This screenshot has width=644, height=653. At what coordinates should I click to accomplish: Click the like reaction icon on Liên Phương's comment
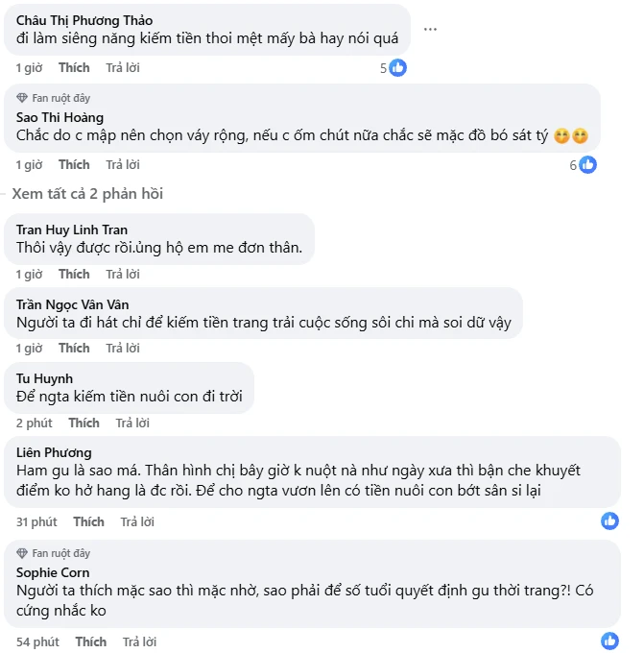point(609,521)
